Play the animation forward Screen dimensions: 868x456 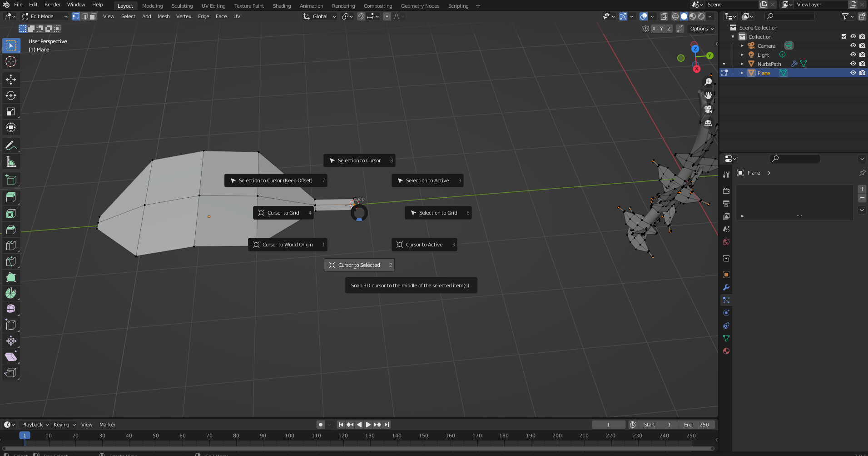pos(368,425)
